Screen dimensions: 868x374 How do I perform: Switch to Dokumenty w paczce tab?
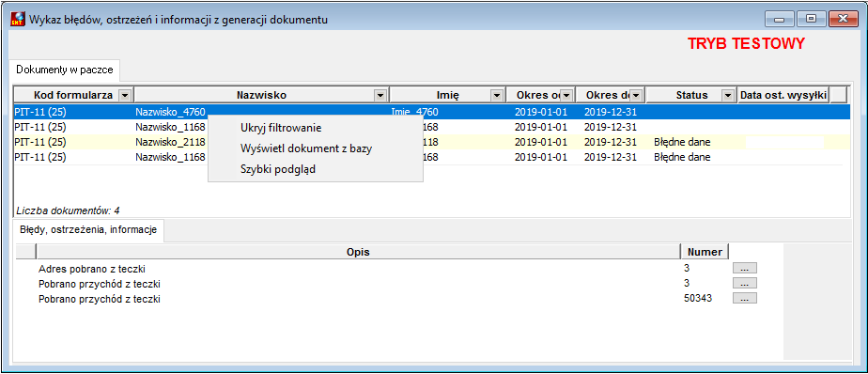click(65, 70)
